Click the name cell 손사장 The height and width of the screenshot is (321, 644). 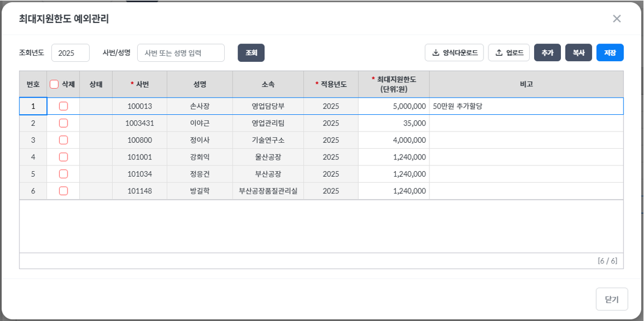[x=200, y=106]
